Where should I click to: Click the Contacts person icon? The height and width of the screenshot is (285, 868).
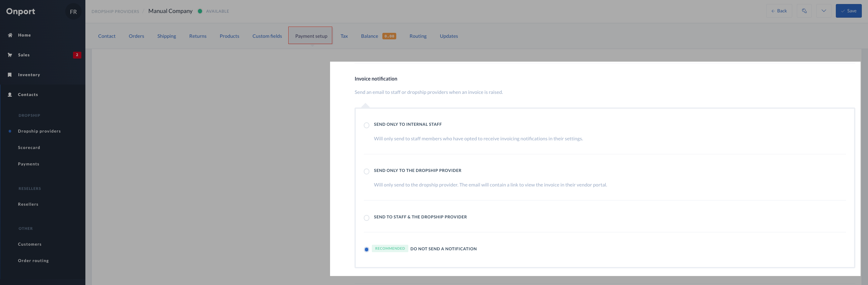pyautogui.click(x=10, y=95)
